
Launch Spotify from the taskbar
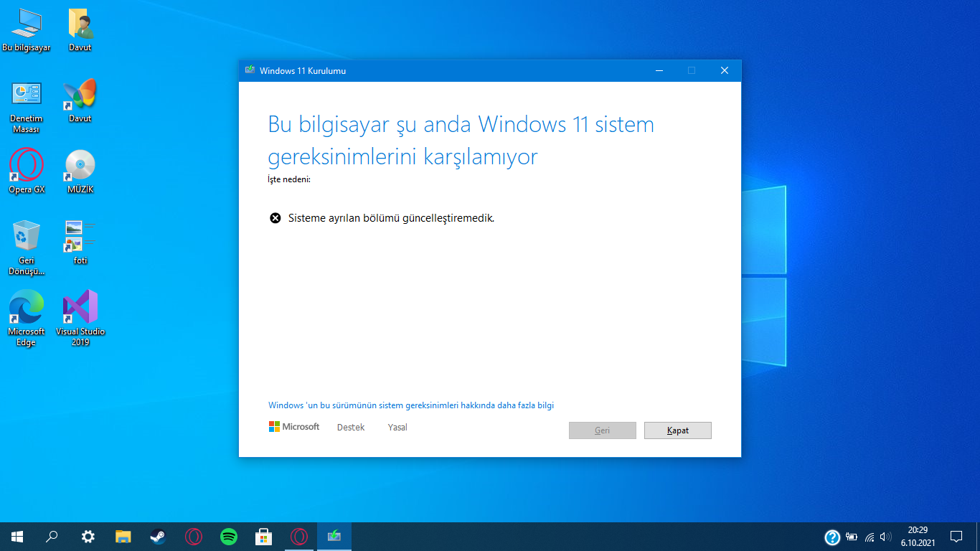coord(229,537)
